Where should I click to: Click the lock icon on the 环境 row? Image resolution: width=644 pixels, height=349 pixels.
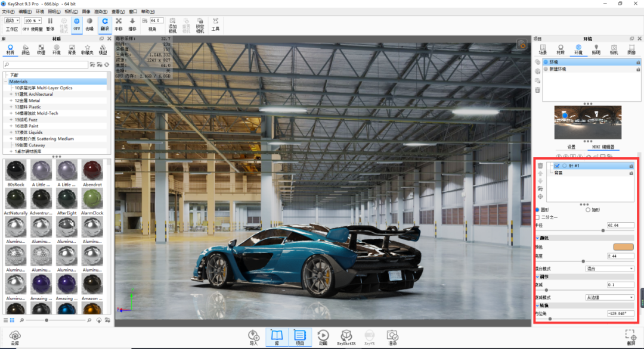point(638,63)
